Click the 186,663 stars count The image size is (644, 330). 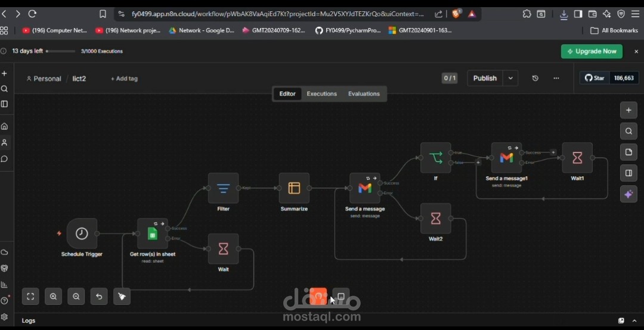point(624,78)
